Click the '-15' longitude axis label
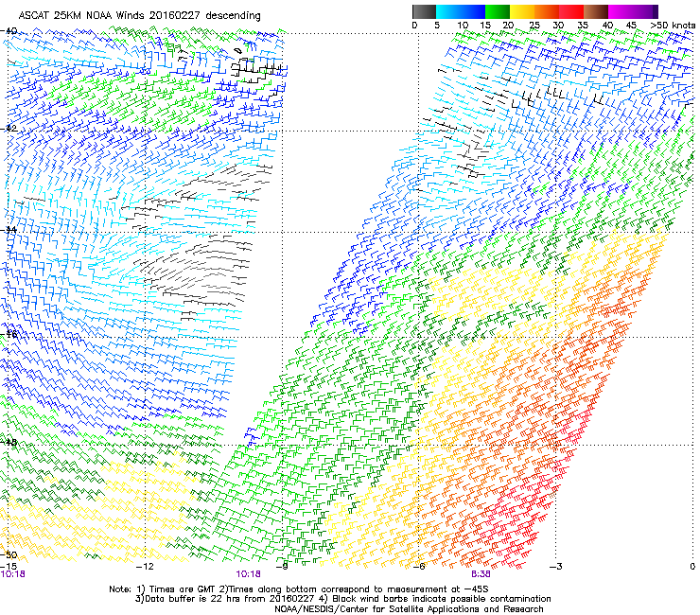This screenshot has height=615, width=700. (x=9, y=567)
